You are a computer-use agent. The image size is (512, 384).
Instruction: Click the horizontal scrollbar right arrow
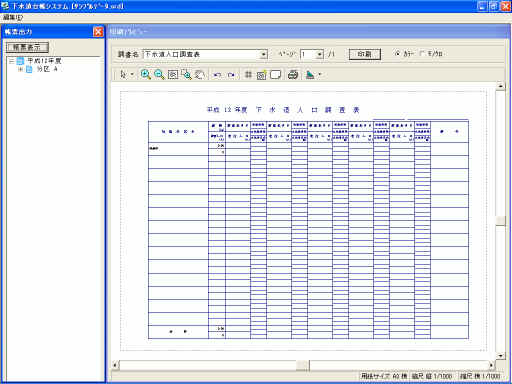(x=491, y=365)
